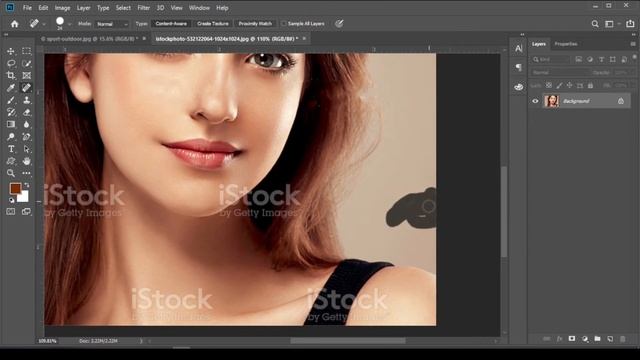Swap foreground and background colors
This screenshot has width=640, height=360.
pos(27,185)
